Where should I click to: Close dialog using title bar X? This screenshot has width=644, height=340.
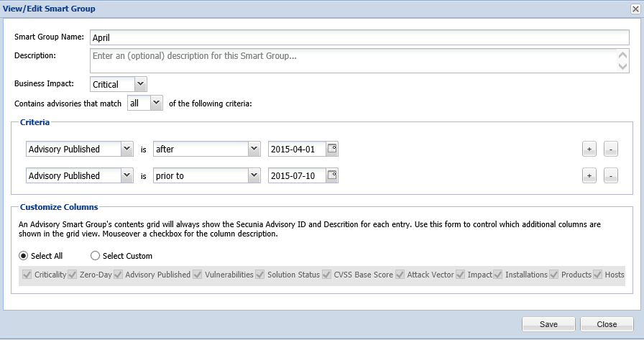[635, 9]
